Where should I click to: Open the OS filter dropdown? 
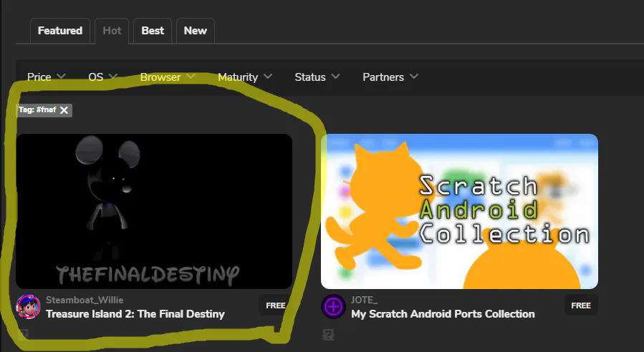click(x=102, y=77)
